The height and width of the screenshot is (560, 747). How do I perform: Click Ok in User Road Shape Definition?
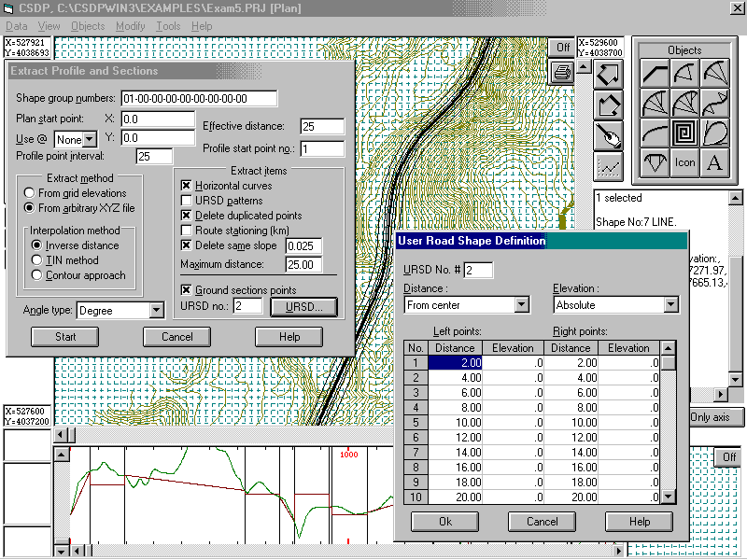(444, 522)
